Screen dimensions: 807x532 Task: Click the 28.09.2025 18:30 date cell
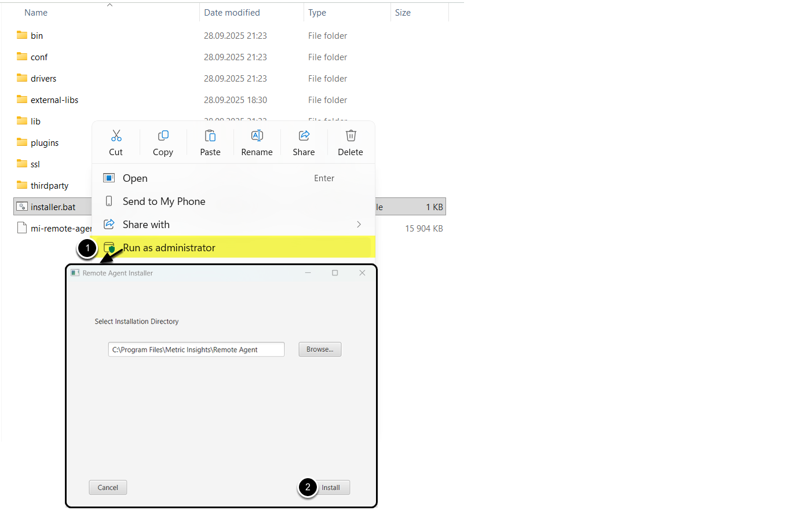[x=235, y=100]
